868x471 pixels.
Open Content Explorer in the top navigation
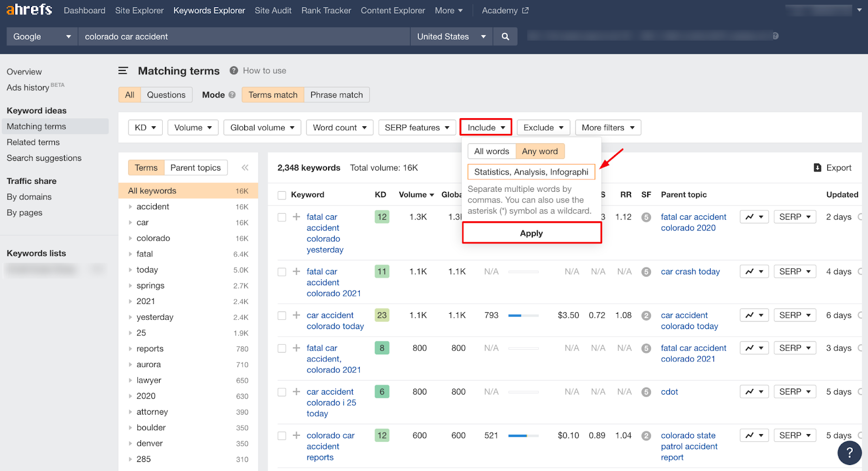point(393,10)
